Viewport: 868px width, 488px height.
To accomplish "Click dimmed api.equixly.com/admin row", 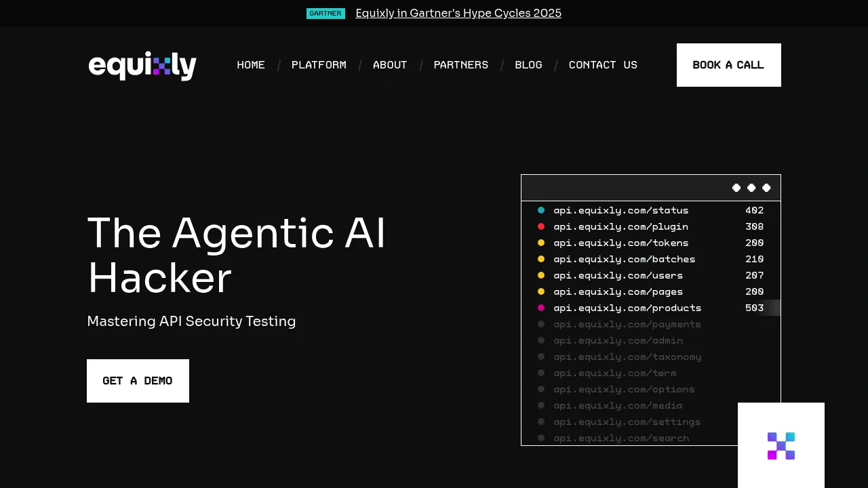I will (618, 340).
